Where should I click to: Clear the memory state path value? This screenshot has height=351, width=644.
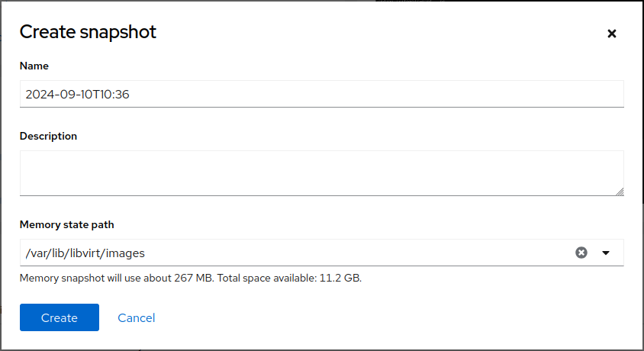click(581, 253)
